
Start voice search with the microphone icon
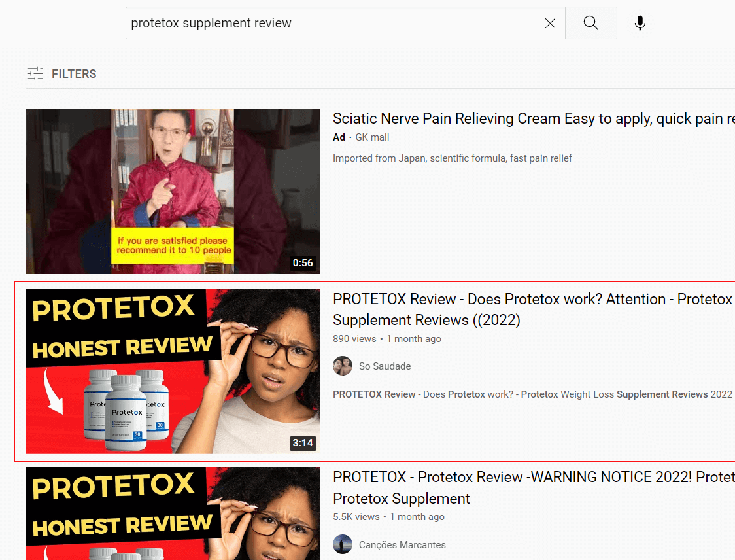click(x=640, y=24)
